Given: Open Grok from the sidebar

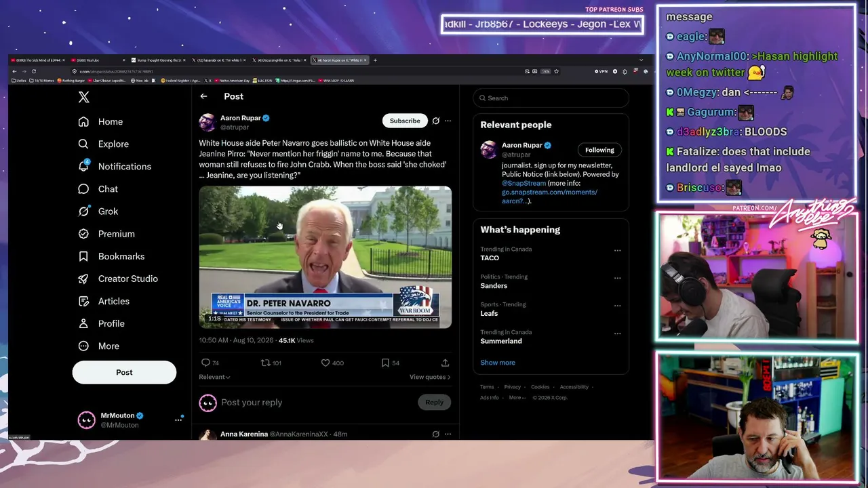Looking at the screenshot, I should pyautogui.click(x=98, y=211).
